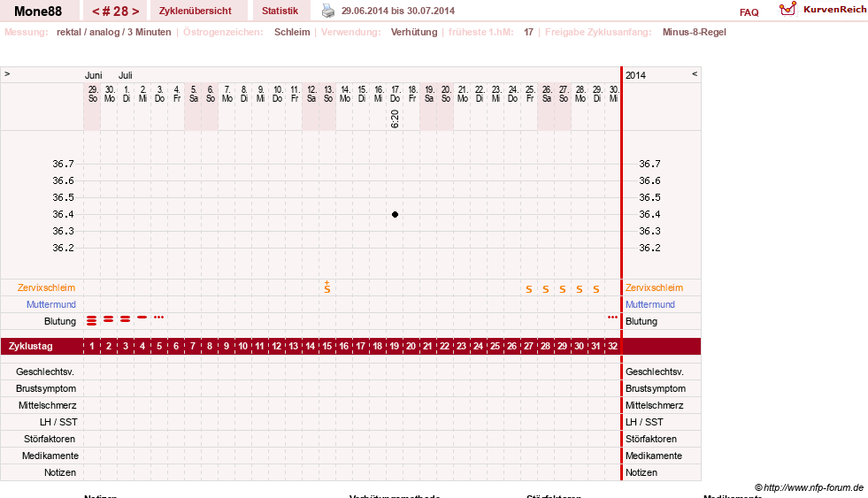This screenshot has width=868, height=498.
Task: Click the left Geschlechtsv. row label
Action: (x=45, y=372)
